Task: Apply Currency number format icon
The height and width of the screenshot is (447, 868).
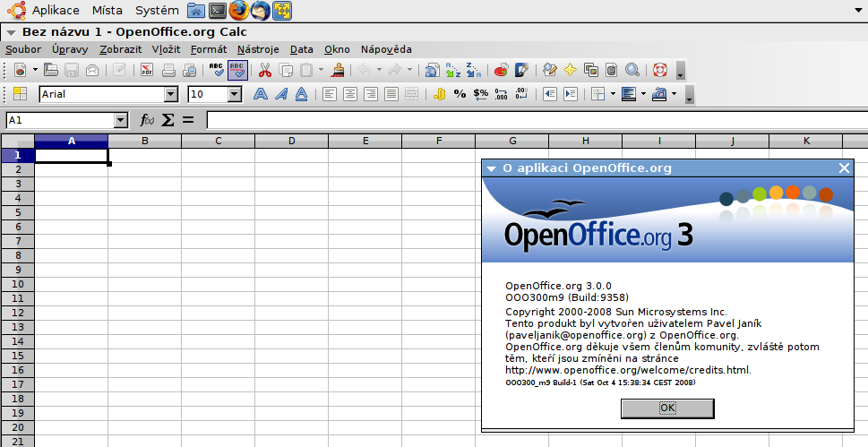Action: point(440,94)
